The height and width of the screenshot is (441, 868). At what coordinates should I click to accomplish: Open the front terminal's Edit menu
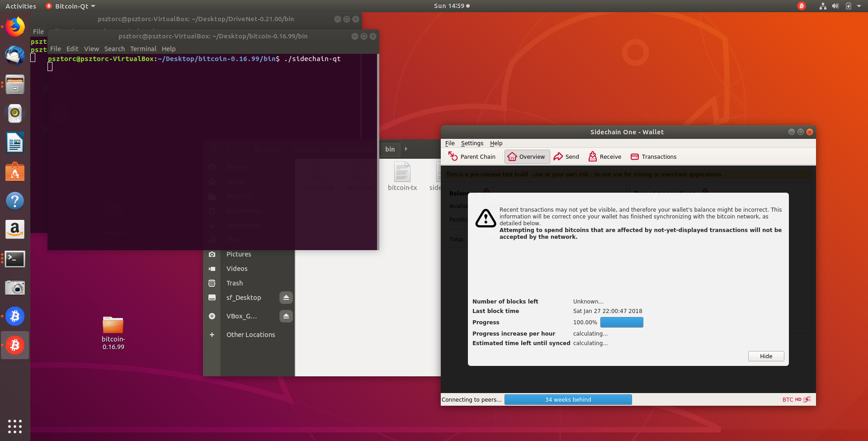click(x=72, y=49)
